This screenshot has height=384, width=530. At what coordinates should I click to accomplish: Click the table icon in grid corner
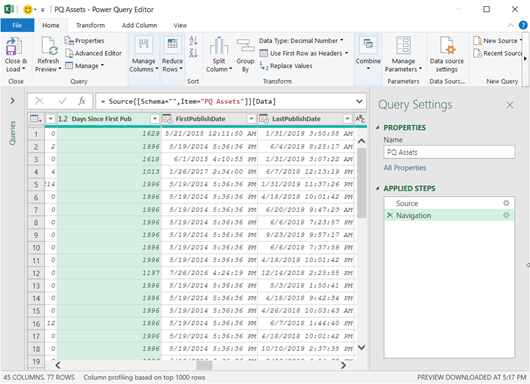pos(35,119)
